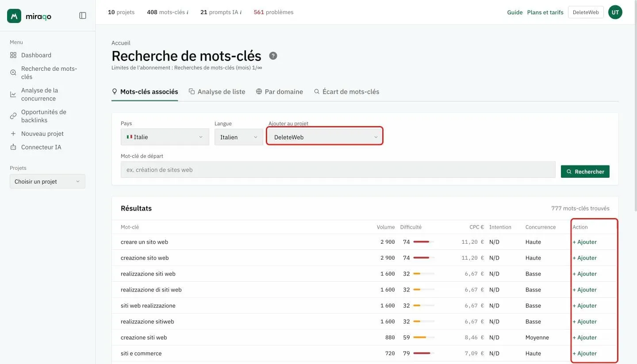This screenshot has height=364, width=637.
Task: Click the info icon next to mots-clés count
Action: point(188,12)
